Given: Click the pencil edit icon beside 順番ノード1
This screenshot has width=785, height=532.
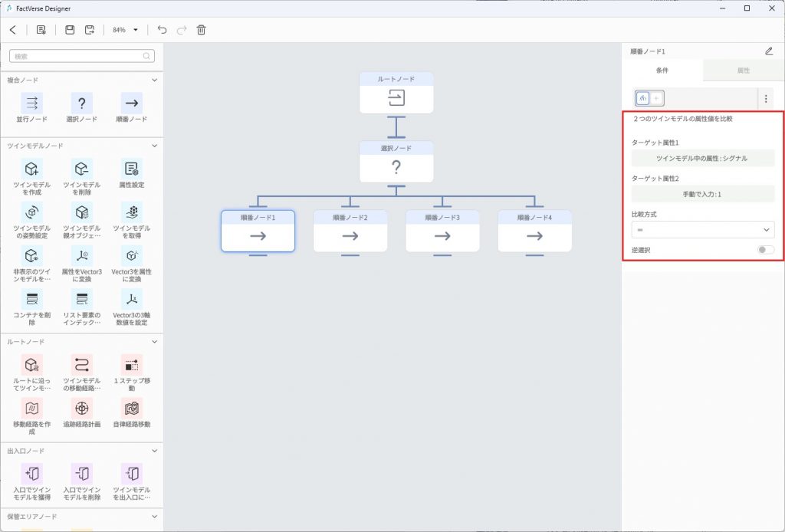Looking at the screenshot, I should (769, 51).
